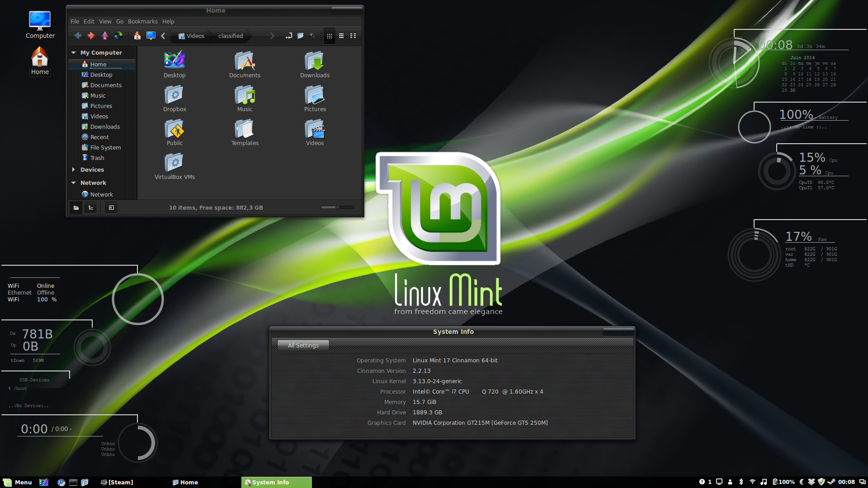Toggle the location entry path icon
The height and width of the screenshot is (488, 868).
pos(289,36)
